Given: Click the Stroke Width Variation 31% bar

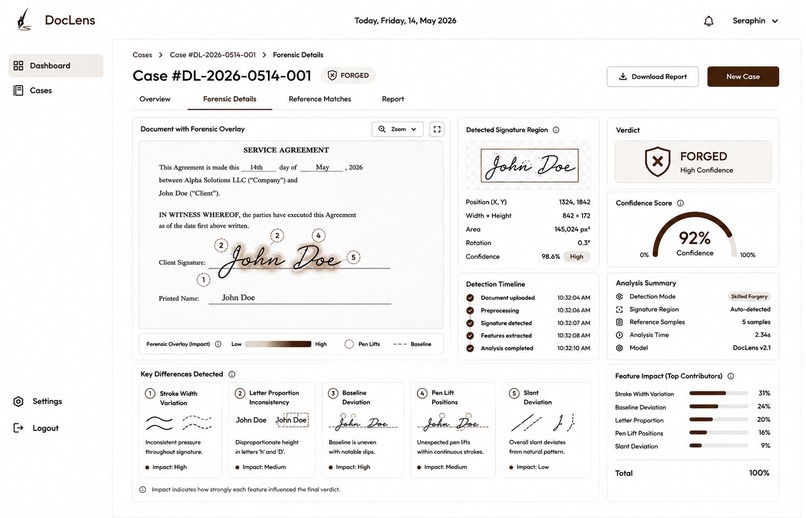Looking at the screenshot, I should pos(719,394).
